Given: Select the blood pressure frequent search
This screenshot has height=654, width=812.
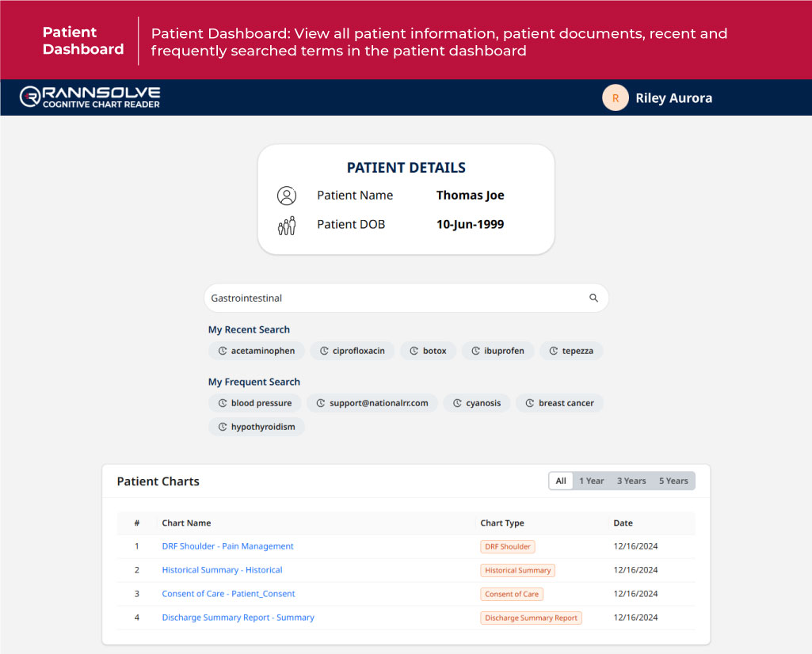Looking at the screenshot, I should (x=254, y=403).
